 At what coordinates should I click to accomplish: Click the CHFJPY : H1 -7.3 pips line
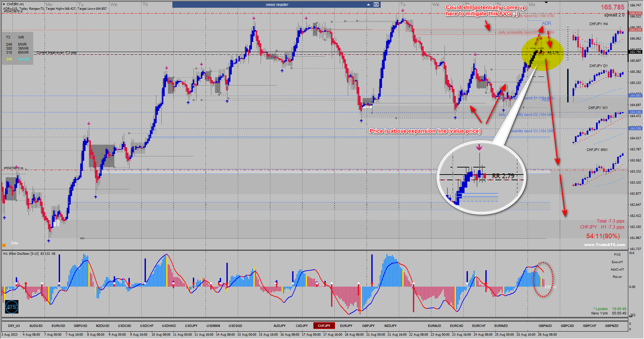602,227
